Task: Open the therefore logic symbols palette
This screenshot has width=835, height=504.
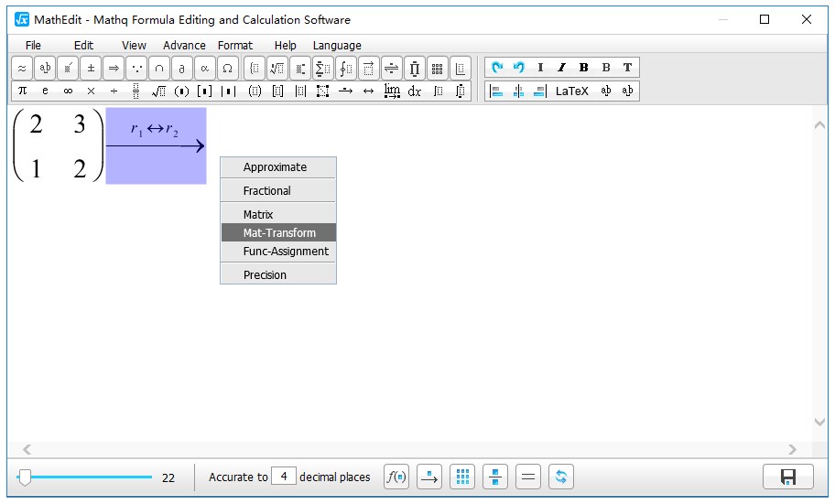Action: pos(136,68)
